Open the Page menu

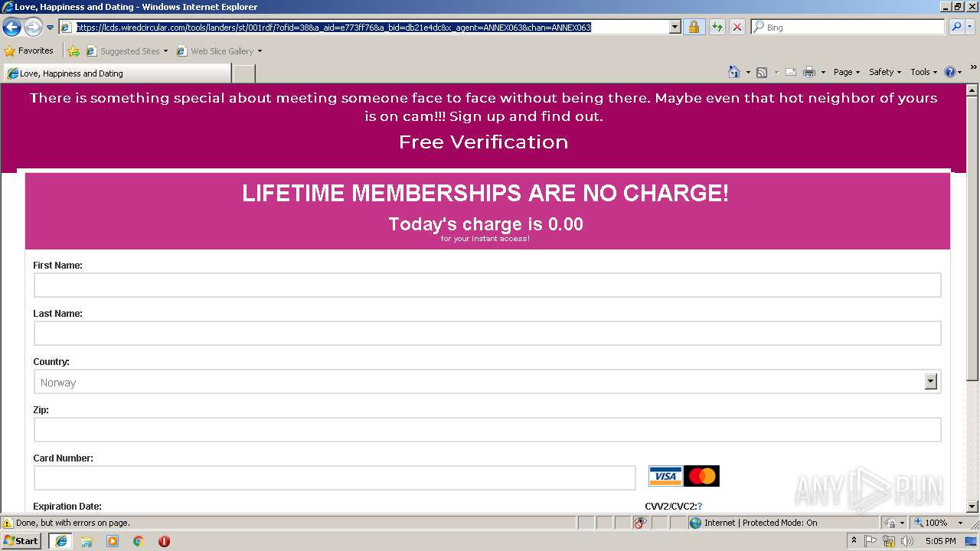[x=846, y=72]
